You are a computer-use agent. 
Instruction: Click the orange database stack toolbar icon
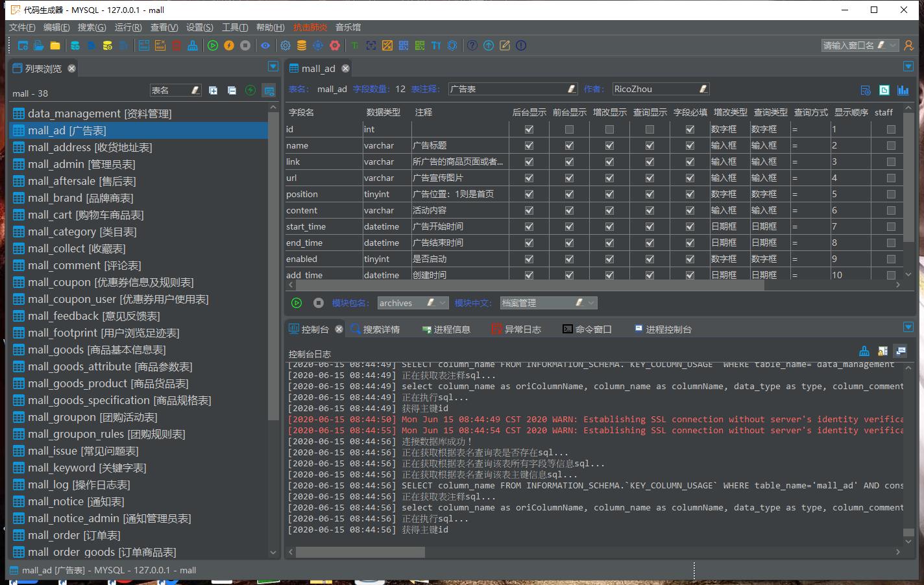[302, 45]
